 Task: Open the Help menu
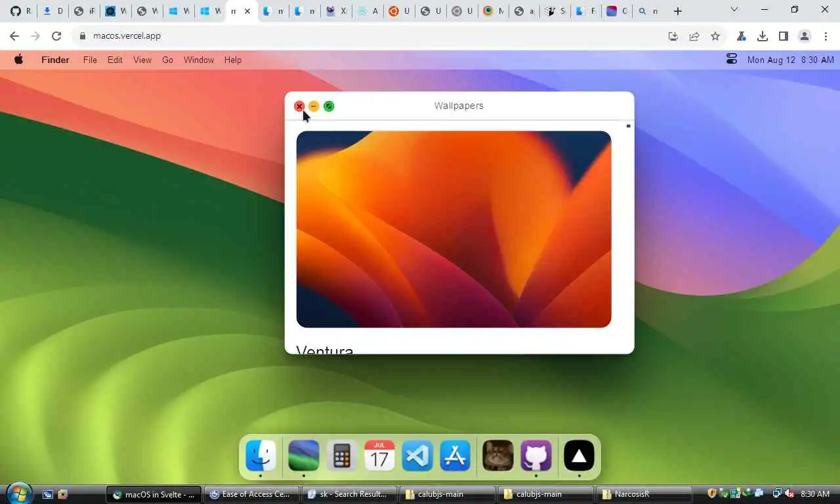point(233,60)
